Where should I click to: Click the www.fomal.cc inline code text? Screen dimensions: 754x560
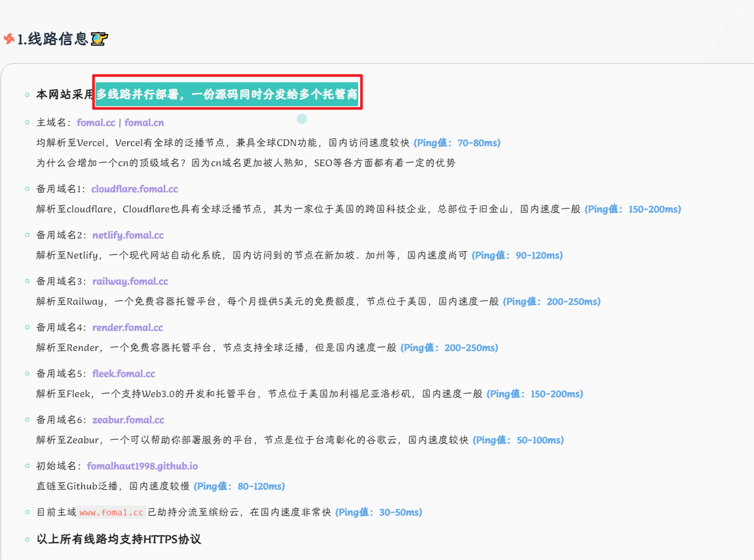112,512
